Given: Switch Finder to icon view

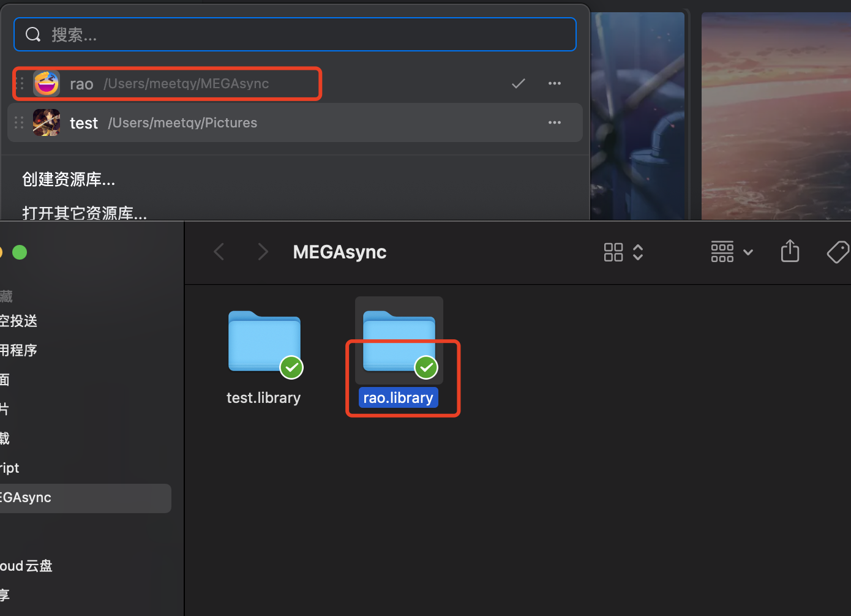Looking at the screenshot, I should (x=613, y=252).
